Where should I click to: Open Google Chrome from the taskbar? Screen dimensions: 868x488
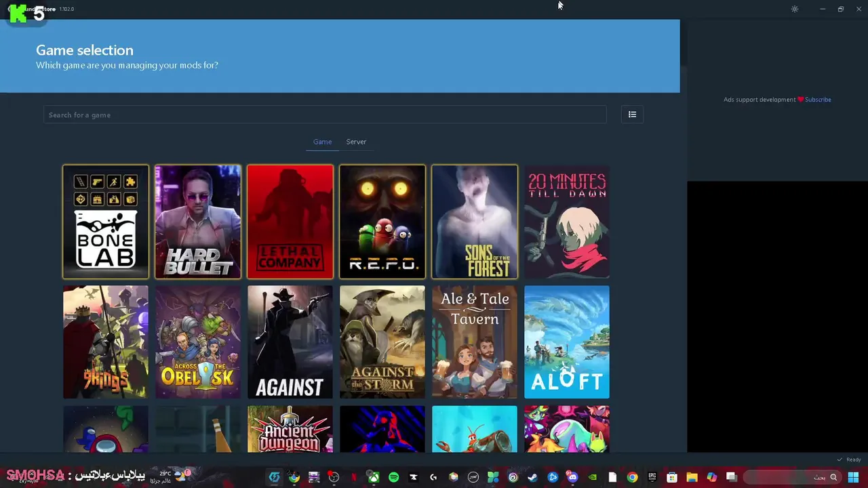632,477
